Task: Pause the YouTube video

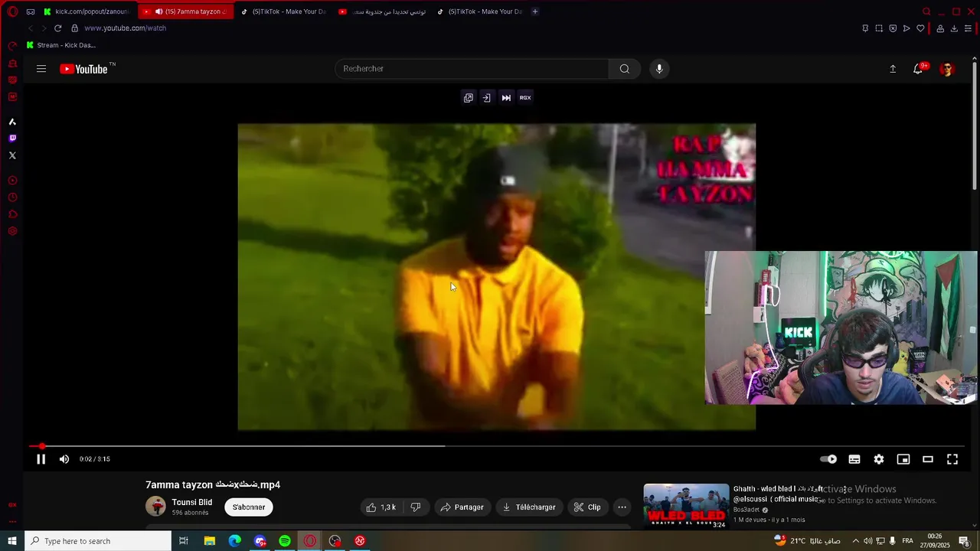Action: pyautogui.click(x=41, y=459)
